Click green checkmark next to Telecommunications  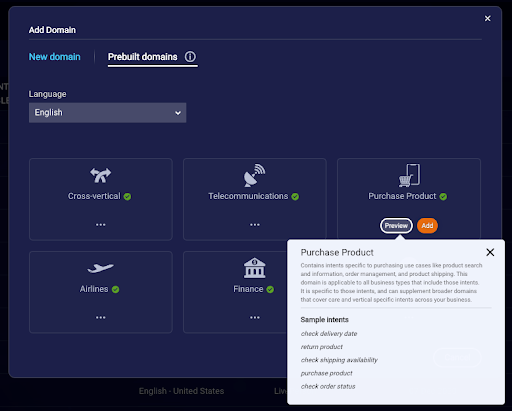pyautogui.click(x=295, y=197)
